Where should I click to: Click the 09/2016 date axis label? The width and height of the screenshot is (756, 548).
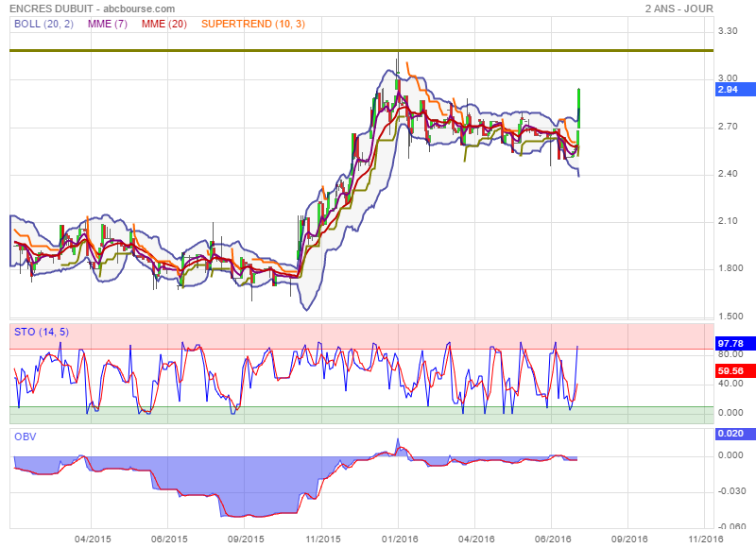click(629, 539)
